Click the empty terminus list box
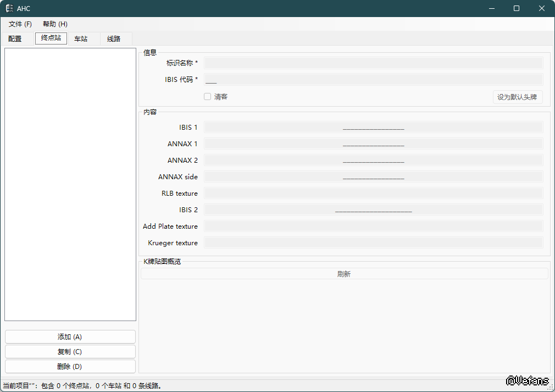The width and height of the screenshot is (555, 392). [x=70, y=184]
